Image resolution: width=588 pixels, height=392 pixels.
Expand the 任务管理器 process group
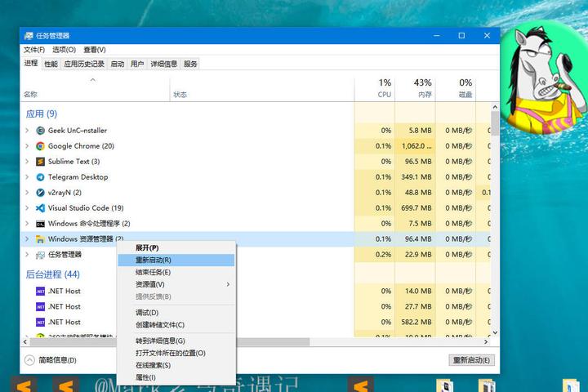coord(27,255)
